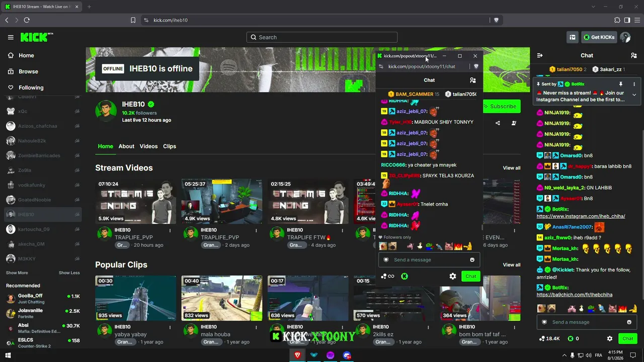Open main chat settings gear

[610, 339]
